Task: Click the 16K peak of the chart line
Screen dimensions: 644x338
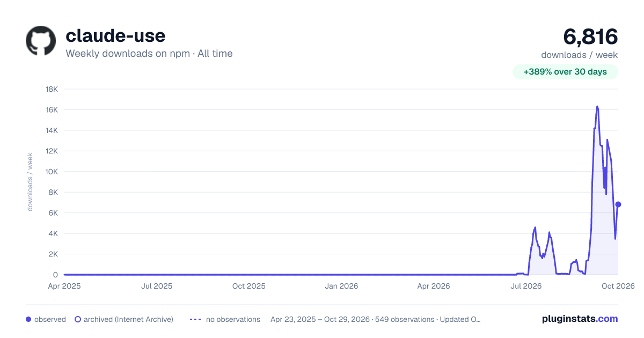Action: coord(597,106)
